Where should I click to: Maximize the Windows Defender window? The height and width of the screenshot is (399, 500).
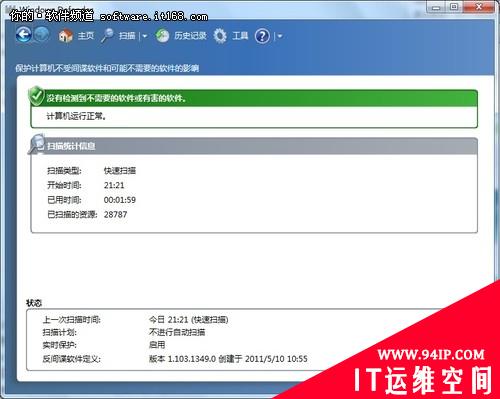point(454,7)
